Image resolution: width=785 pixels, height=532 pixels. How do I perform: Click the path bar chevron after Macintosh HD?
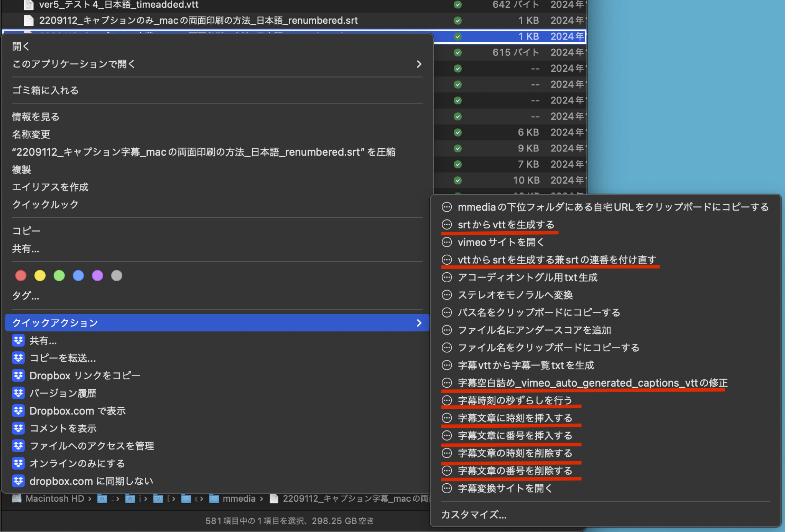click(x=90, y=499)
